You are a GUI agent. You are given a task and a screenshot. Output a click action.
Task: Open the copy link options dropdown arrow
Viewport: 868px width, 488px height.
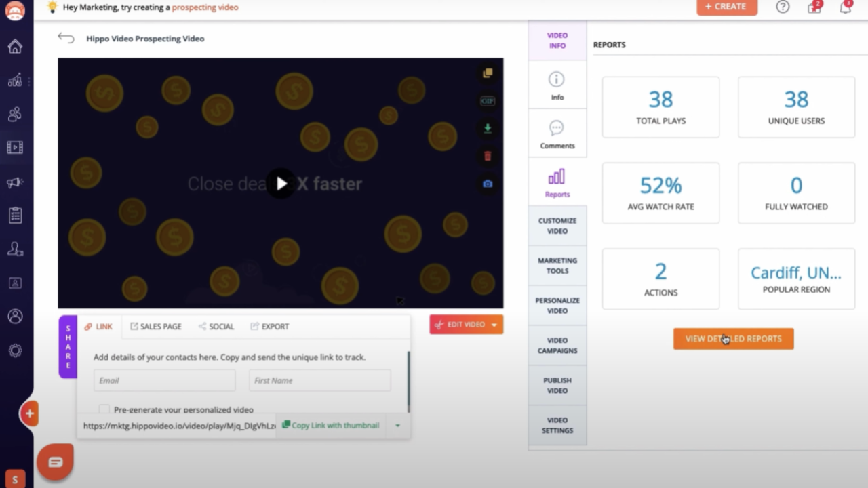398,426
